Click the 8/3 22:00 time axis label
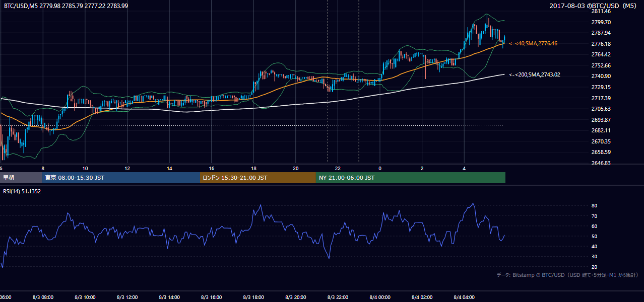 coord(338,297)
